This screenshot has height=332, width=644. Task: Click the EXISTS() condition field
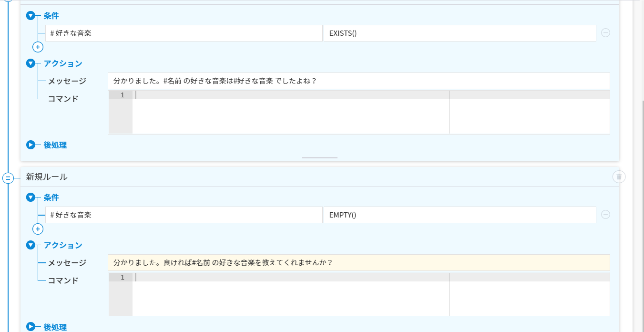[x=460, y=33]
